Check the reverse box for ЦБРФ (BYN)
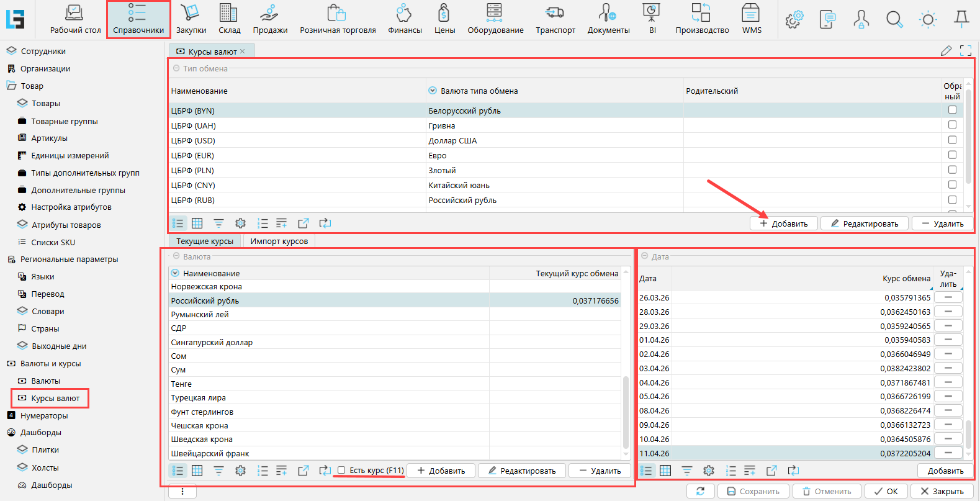The height and width of the screenshot is (501, 980). click(x=952, y=110)
